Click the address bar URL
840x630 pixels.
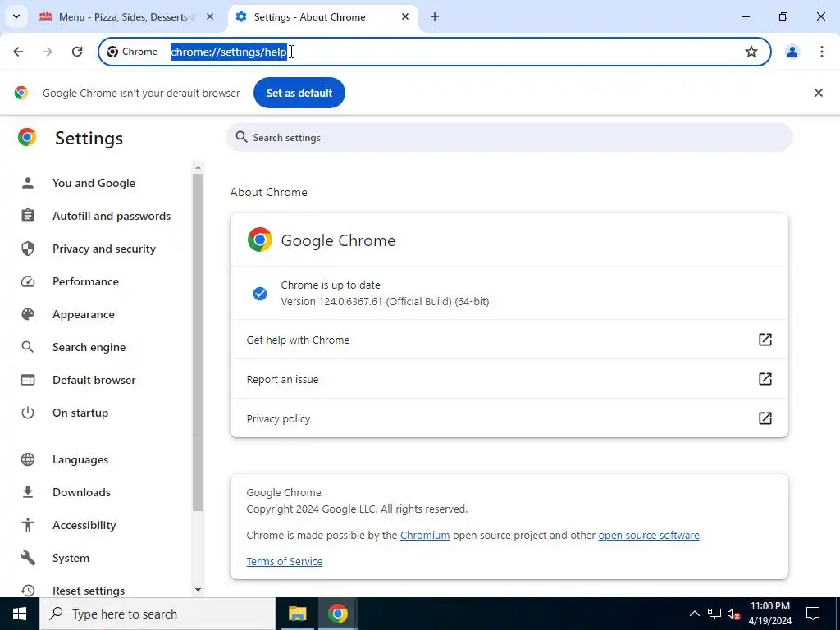[229, 52]
